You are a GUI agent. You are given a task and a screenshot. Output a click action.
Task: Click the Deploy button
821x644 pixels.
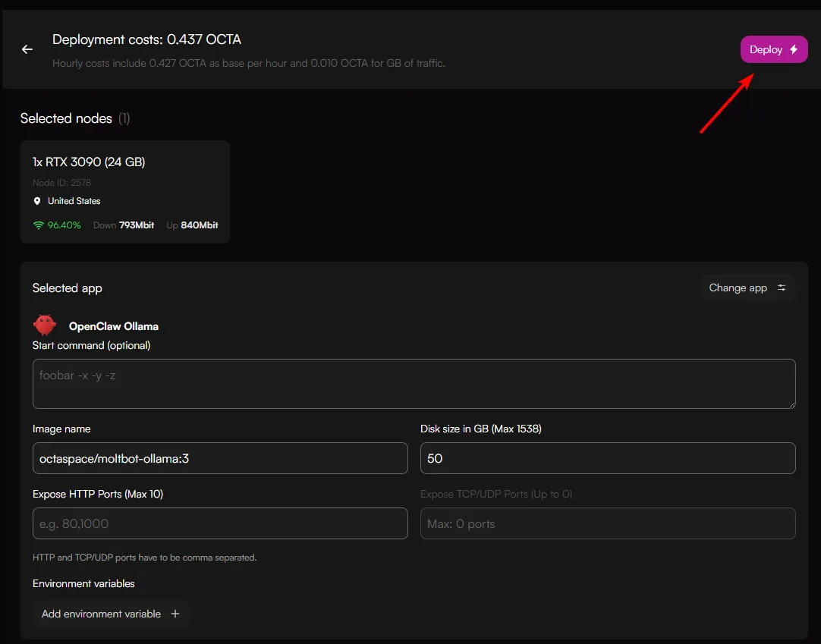pos(773,49)
